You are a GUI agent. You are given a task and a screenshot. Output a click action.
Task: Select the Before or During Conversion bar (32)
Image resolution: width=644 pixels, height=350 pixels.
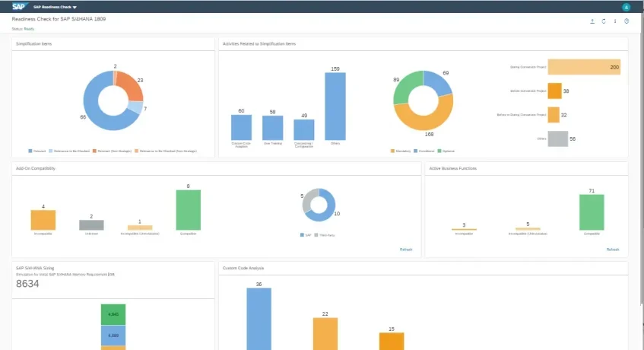pos(554,115)
